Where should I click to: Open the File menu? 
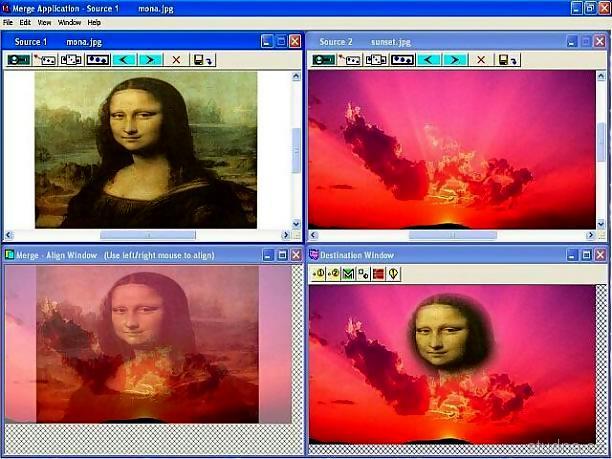point(8,23)
